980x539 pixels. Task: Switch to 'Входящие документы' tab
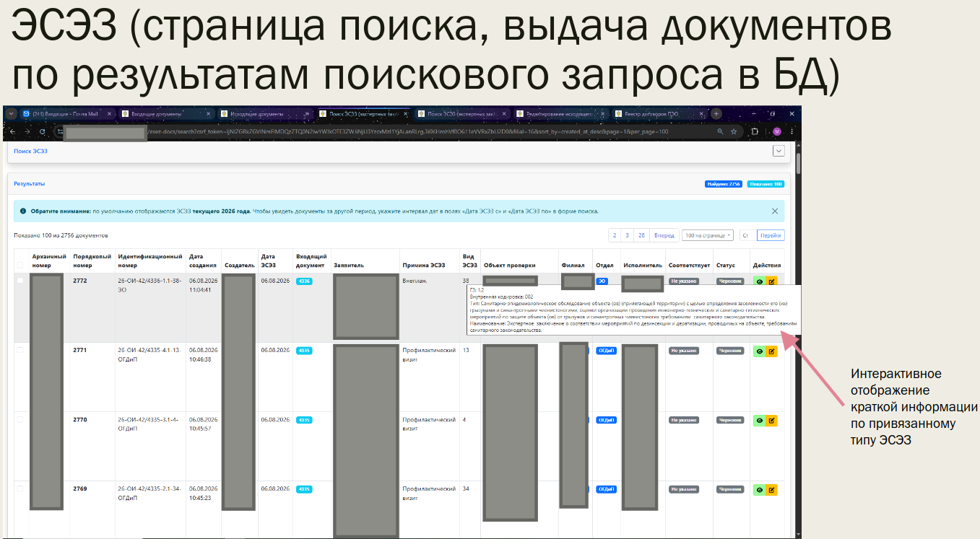point(165,114)
